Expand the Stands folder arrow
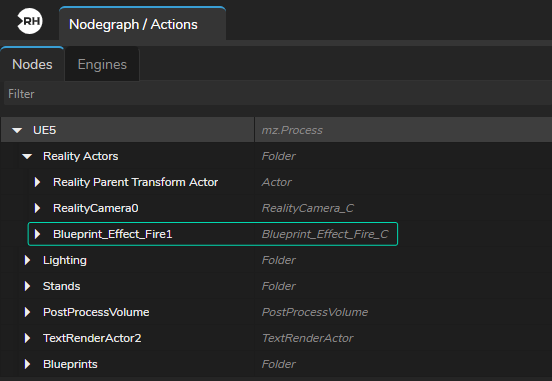The height and width of the screenshot is (381, 552). [27, 286]
